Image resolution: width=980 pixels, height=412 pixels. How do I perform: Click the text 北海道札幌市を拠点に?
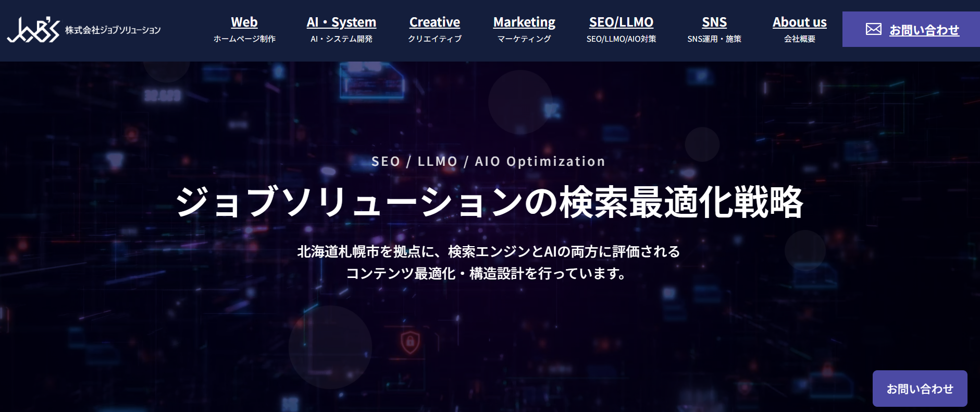tap(365, 252)
